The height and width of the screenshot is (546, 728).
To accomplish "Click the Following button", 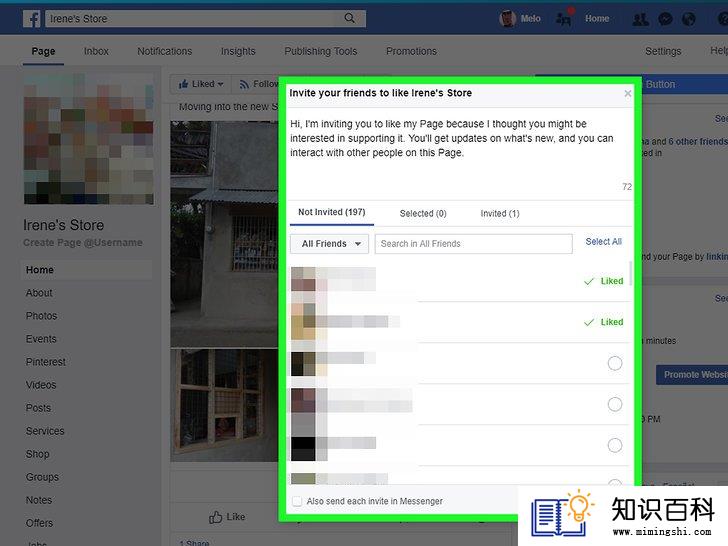I will coord(259,84).
